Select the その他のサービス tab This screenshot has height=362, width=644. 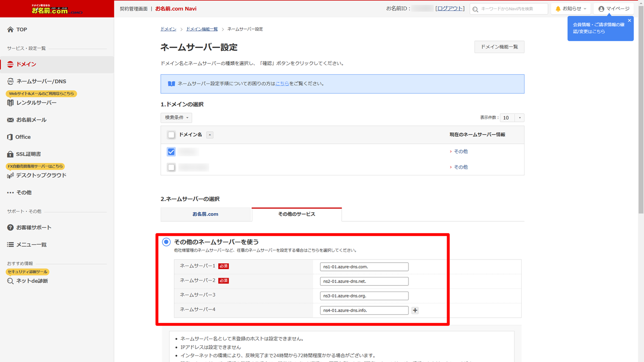point(297,214)
